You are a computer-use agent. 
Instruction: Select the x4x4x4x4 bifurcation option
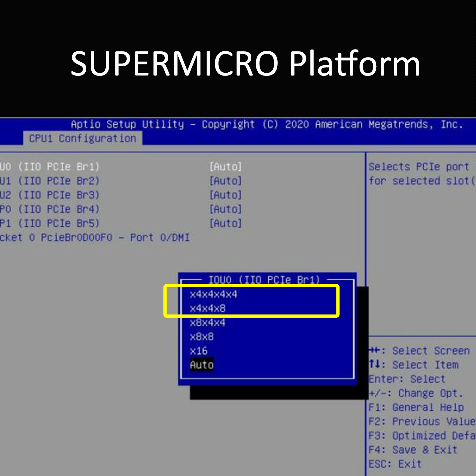214,294
